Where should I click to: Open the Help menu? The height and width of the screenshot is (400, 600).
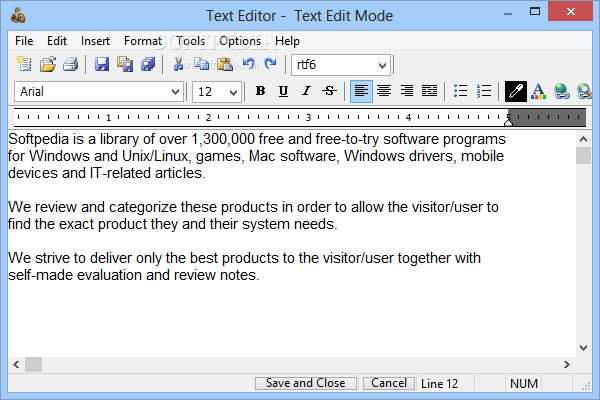click(287, 41)
